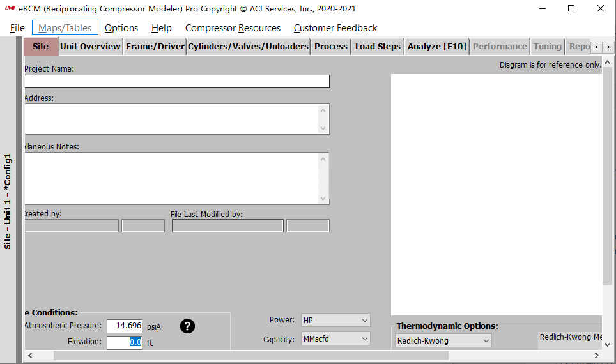Open the Help menu
Screen dimensions: 616x364
tap(162, 28)
